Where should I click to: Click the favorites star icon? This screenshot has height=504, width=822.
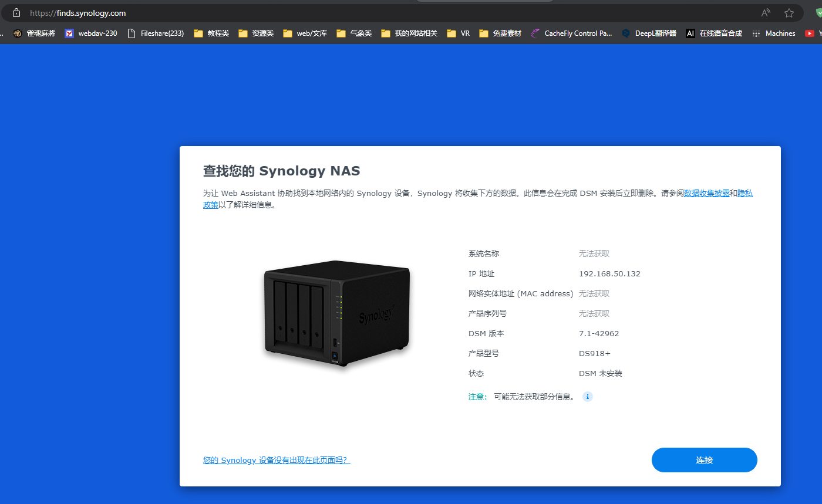point(789,13)
